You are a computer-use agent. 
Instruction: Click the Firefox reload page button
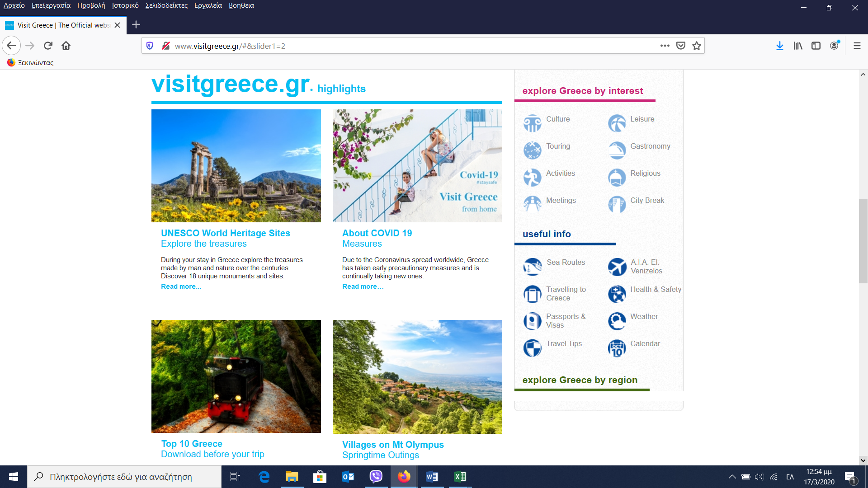48,46
